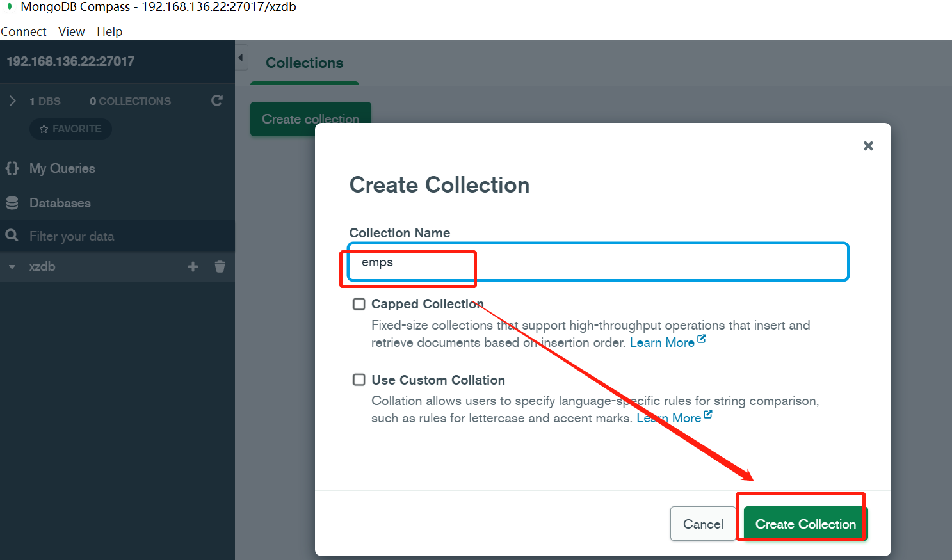Image resolution: width=952 pixels, height=560 pixels.
Task: Click the green Create Collection button
Action: pos(805,524)
